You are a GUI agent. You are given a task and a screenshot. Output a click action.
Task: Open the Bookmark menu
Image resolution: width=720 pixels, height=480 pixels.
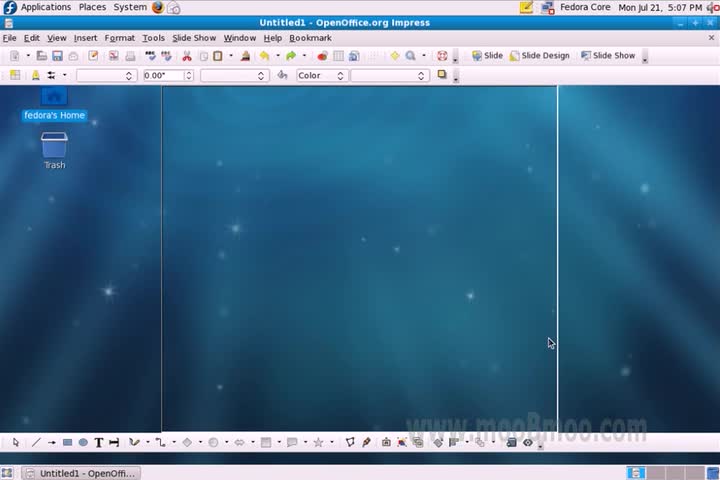(310, 38)
